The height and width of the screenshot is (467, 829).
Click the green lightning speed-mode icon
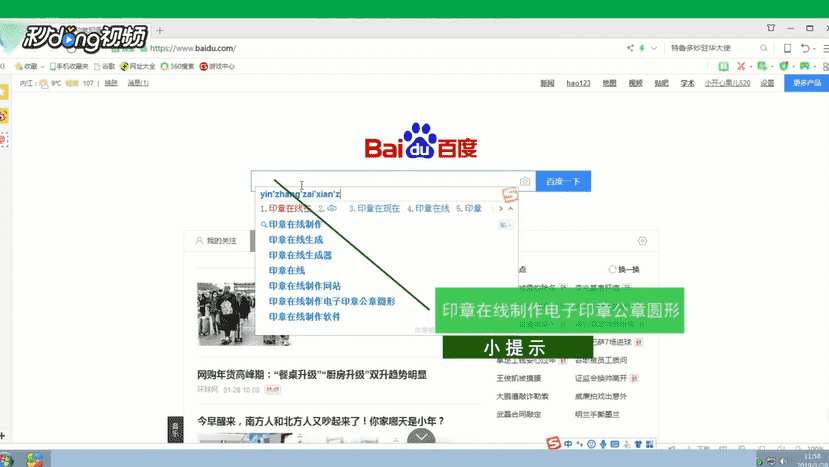pos(642,48)
